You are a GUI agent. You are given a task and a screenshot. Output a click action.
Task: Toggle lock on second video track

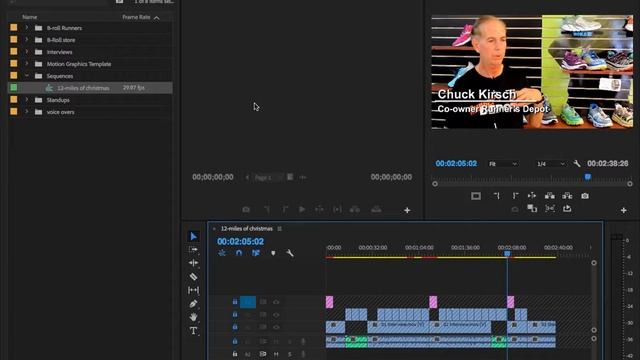pyautogui.click(x=235, y=315)
